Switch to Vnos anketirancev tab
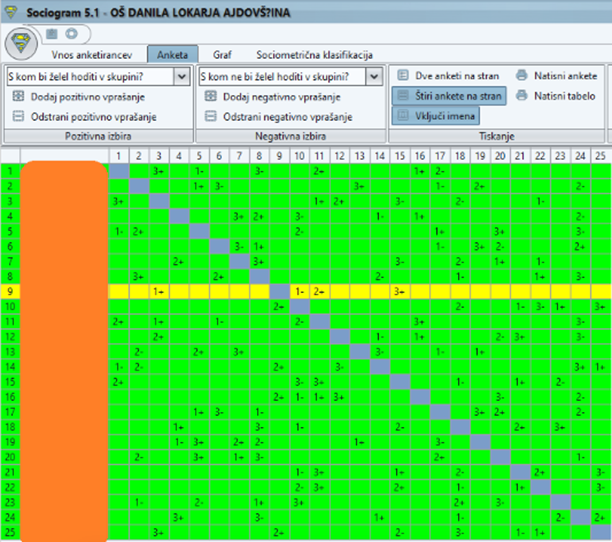Screen dimensions: 612x542 [x=92, y=55]
